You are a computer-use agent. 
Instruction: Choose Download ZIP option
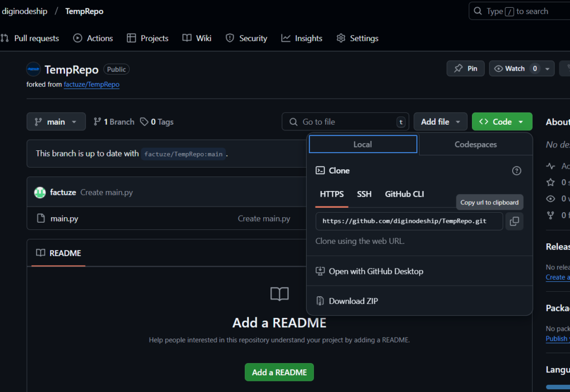tap(353, 301)
